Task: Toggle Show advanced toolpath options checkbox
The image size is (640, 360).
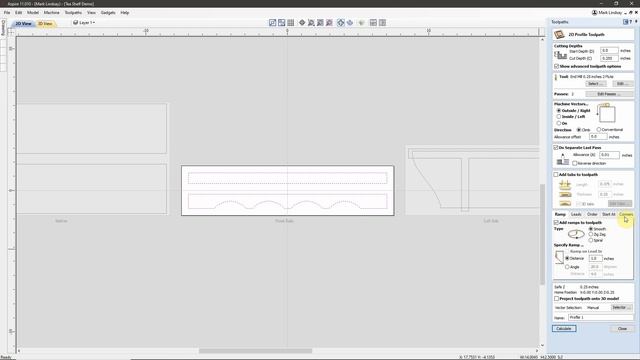Action: [556, 66]
